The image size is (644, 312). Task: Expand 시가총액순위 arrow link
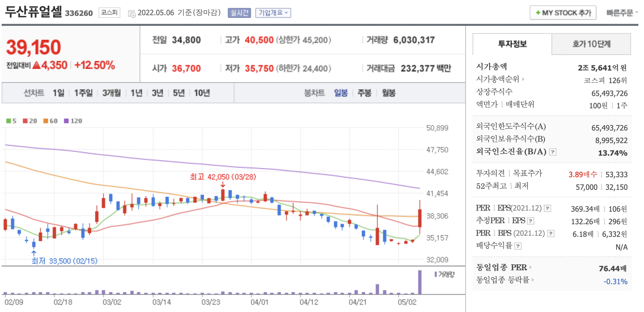coord(523,79)
